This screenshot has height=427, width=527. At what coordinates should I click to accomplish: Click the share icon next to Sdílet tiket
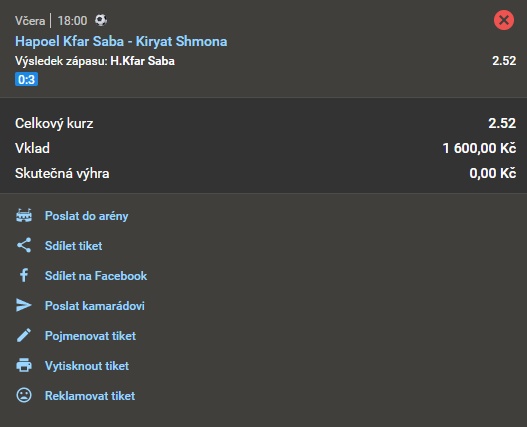pyautogui.click(x=24, y=245)
